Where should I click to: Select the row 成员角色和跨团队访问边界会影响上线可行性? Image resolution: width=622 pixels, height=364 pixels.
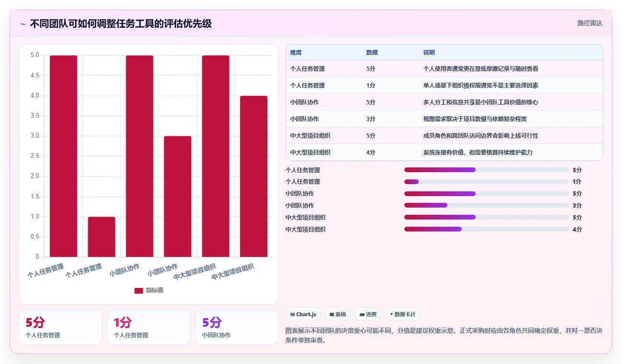coord(444,136)
